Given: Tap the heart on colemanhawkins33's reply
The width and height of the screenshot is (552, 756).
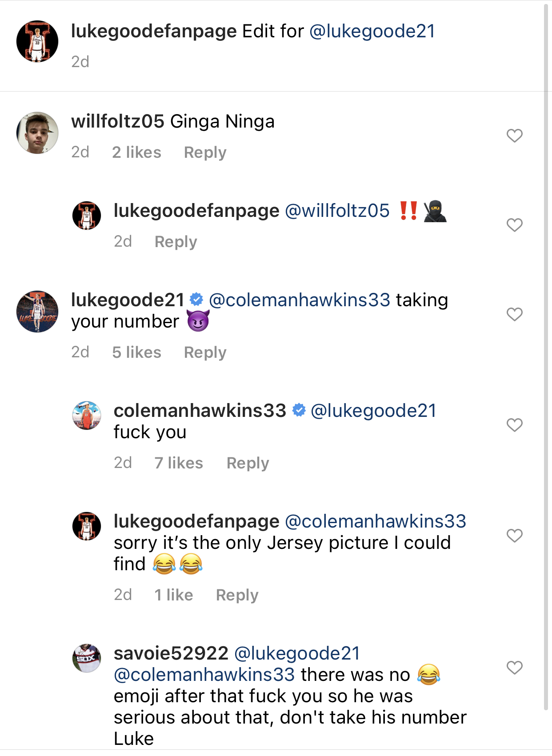Looking at the screenshot, I should (514, 425).
